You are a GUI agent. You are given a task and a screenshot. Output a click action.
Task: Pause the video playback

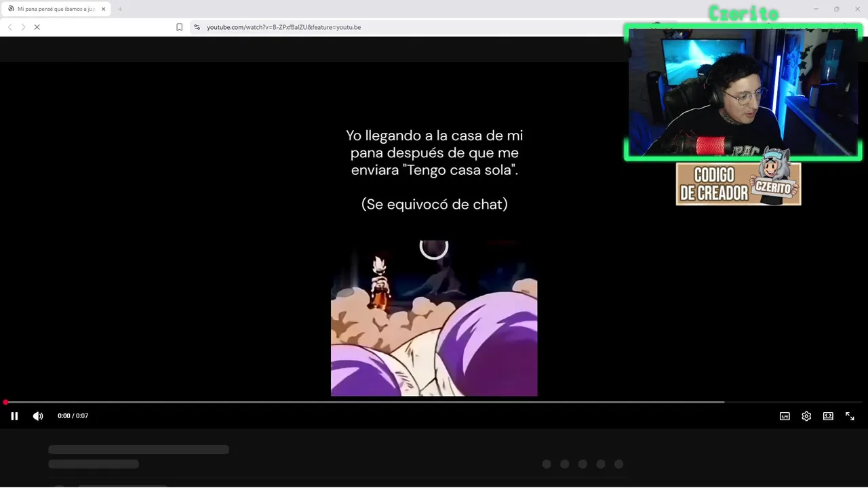click(14, 416)
